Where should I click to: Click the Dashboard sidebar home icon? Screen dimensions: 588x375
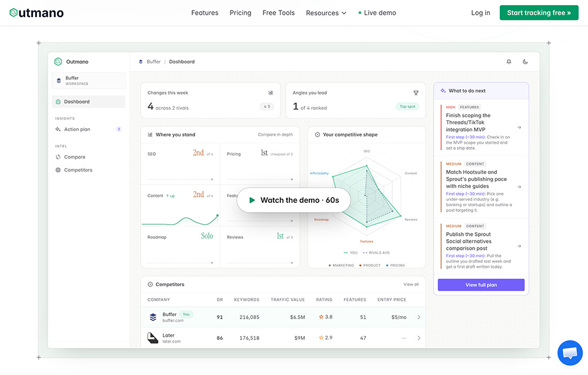click(x=58, y=102)
